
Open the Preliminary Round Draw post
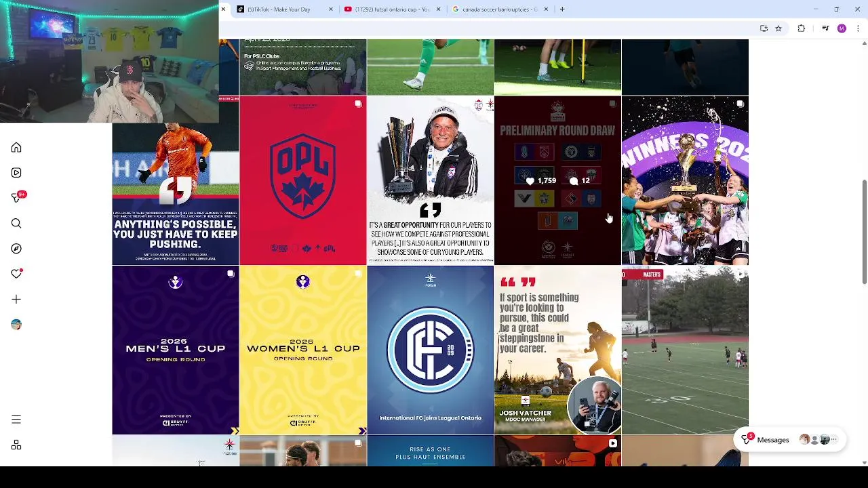pyautogui.click(x=557, y=180)
